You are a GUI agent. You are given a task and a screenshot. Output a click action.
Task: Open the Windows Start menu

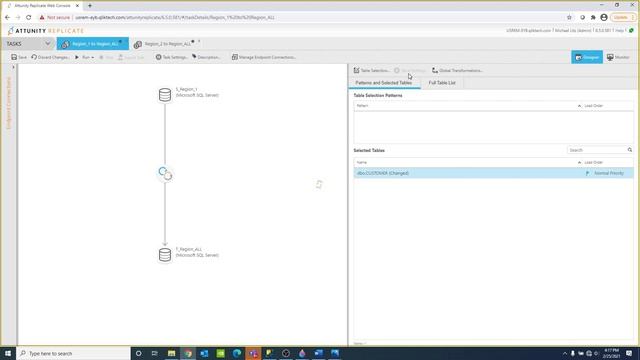click(x=8, y=353)
